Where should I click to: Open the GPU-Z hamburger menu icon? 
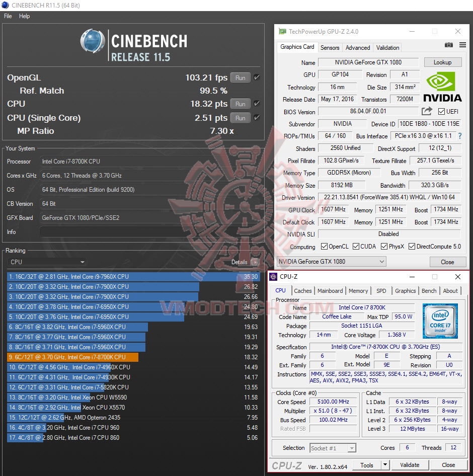[462, 45]
